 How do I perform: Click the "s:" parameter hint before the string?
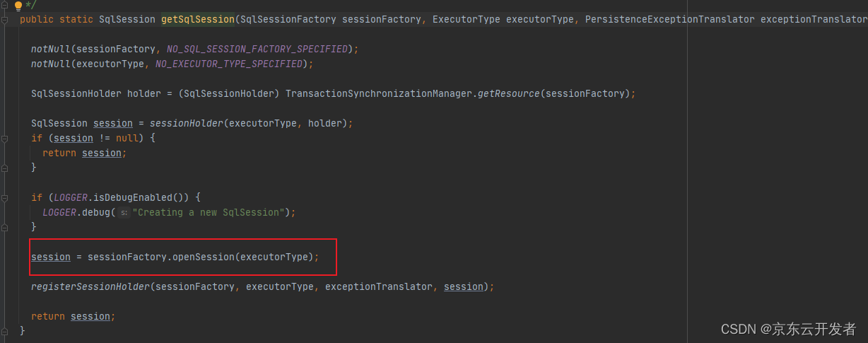[123, 212]
